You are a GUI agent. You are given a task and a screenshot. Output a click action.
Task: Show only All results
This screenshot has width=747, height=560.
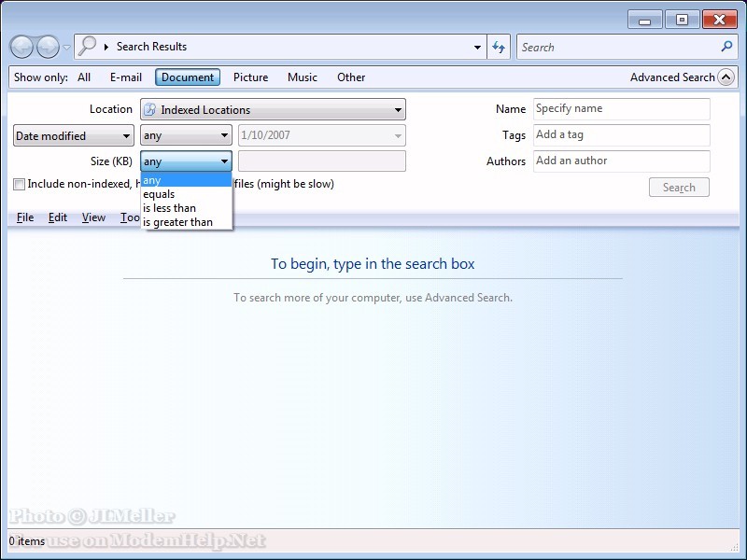pyautogui.click(x=84, y=77)
